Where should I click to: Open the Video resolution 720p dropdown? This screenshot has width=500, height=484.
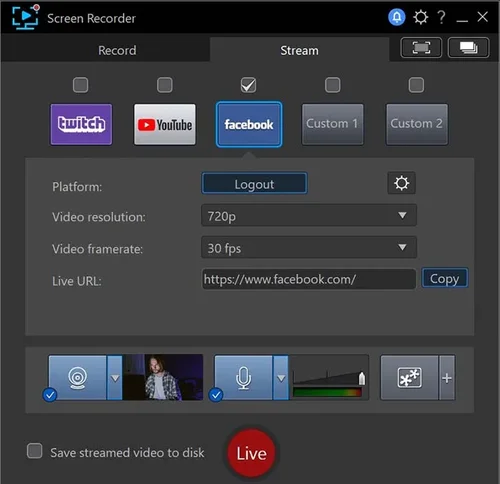pyautogui.click(x=309, y=215)
